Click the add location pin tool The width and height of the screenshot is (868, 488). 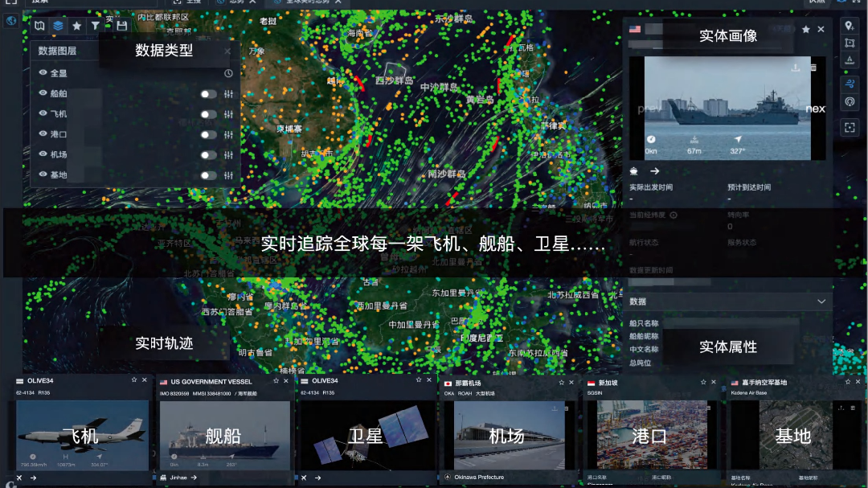coord(850,26)
